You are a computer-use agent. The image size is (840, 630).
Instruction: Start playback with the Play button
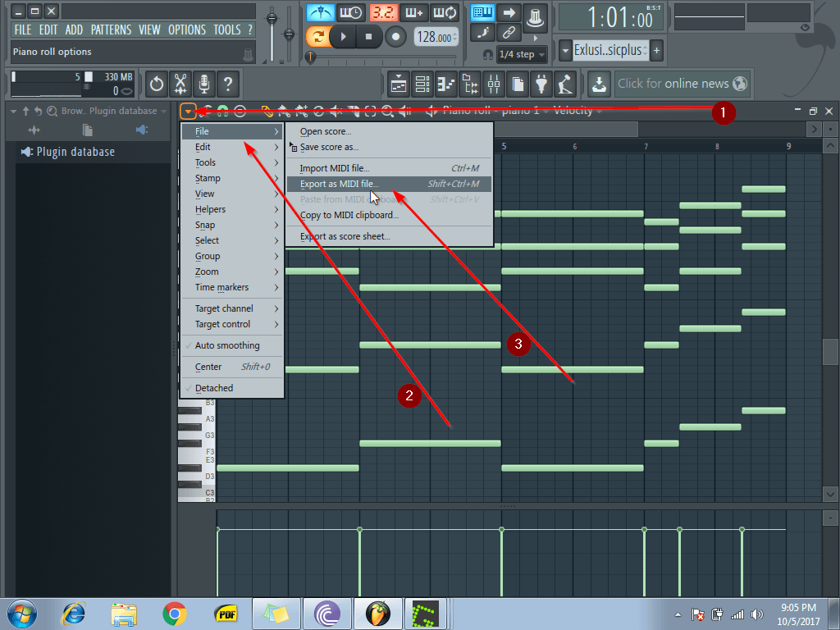[x=344, y=36]
